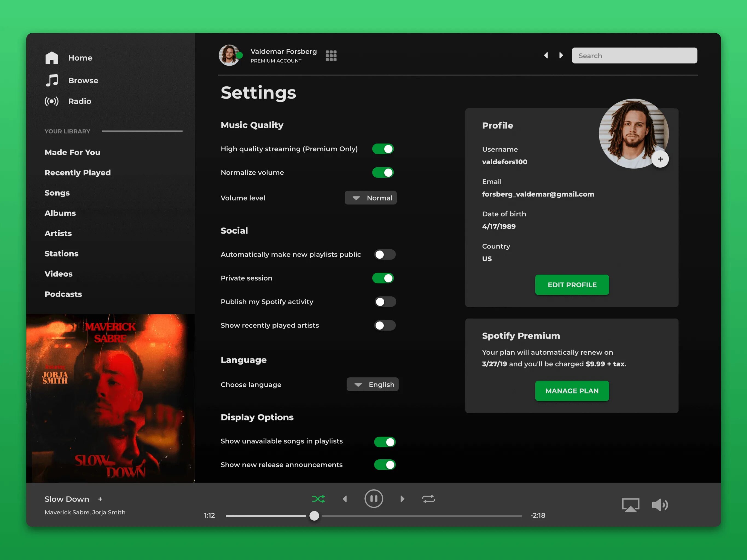
Task: Turn off Private session toggle
Action: (383, 278)
